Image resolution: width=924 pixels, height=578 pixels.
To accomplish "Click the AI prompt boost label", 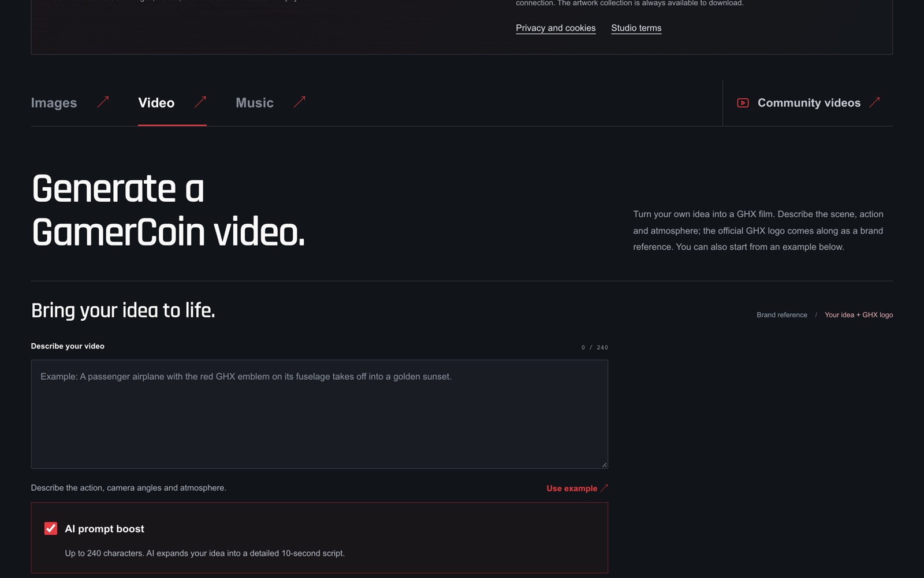I will (105, 529).
